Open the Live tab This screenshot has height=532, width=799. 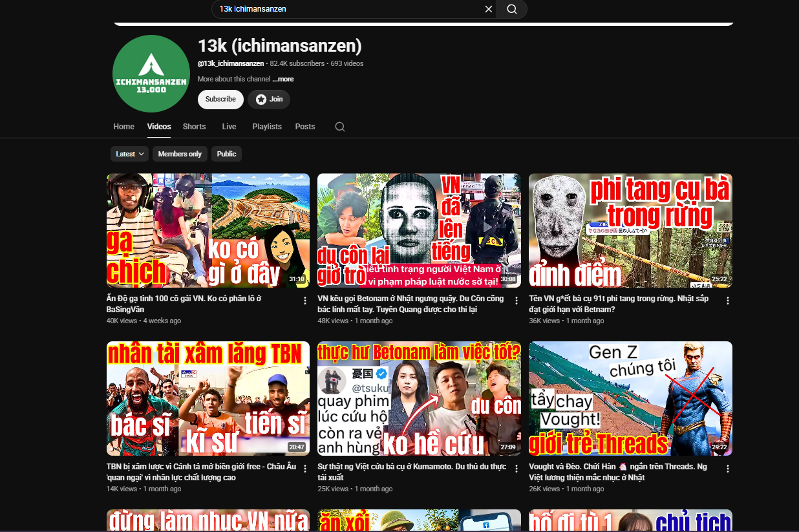click(229, 127)
